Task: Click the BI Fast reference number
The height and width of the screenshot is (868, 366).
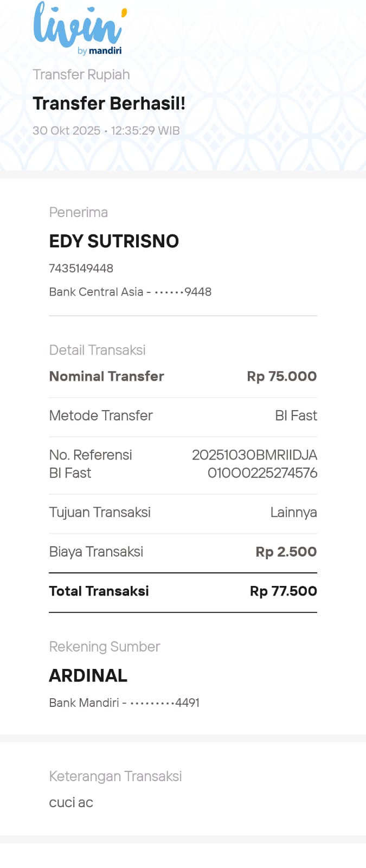Action: click(254, 464)
